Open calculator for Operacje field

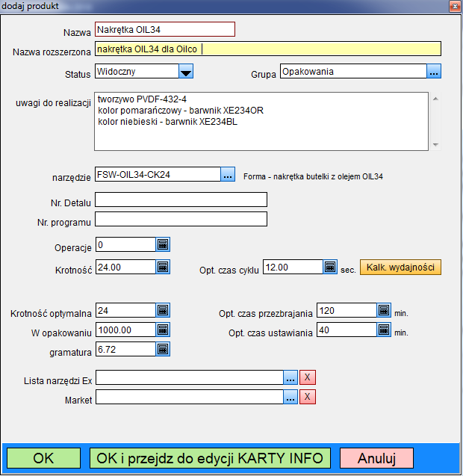163,244
